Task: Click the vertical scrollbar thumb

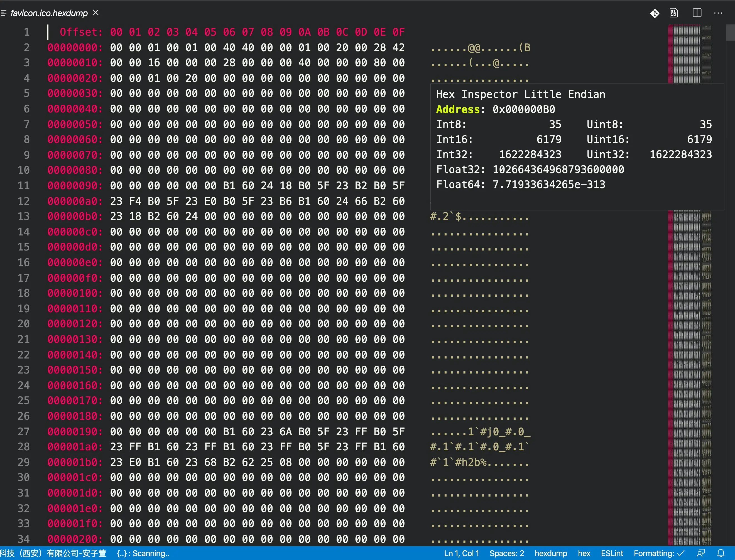Action: click(x=730, y=32)
